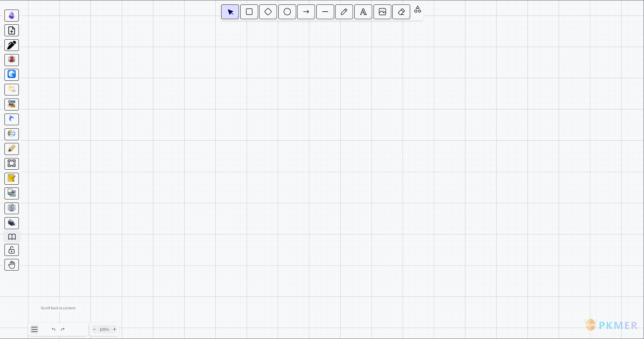Click the purple Obsidian crystal icon

[x=12, y=16]
